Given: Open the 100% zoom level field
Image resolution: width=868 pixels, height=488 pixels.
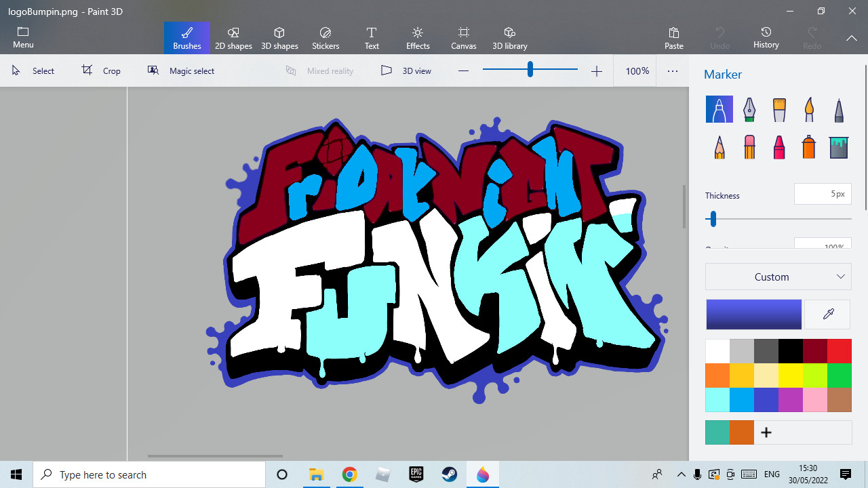Looking at the screenshot, I should point(637,70).
